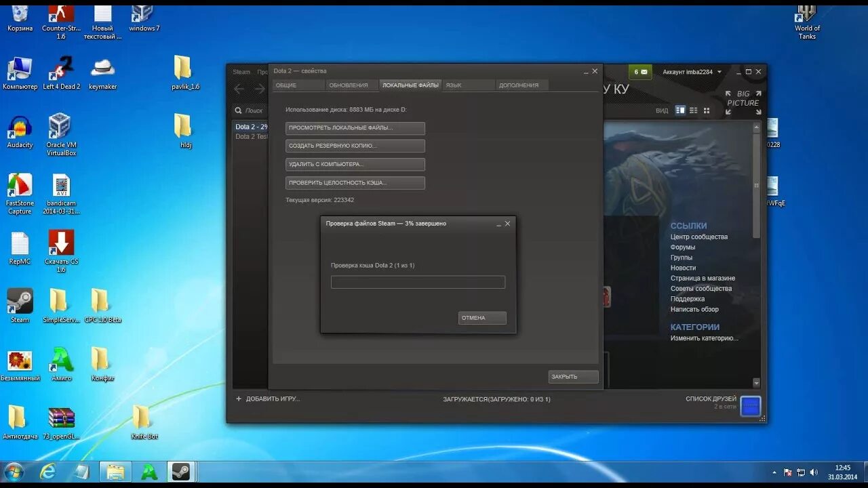Open the SimpleServ... folder
This screenshot has height=488, width=868.
(x=61, y=306)
